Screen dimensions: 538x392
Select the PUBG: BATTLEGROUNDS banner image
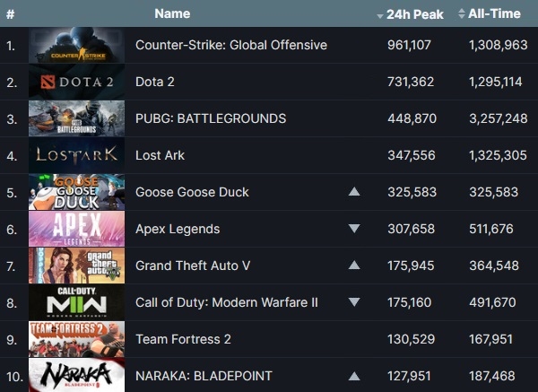coord(76,118)
